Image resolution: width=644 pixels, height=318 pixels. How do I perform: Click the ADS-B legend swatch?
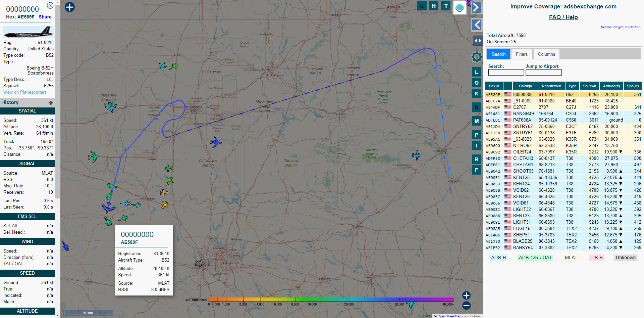[x=498, y=258]
